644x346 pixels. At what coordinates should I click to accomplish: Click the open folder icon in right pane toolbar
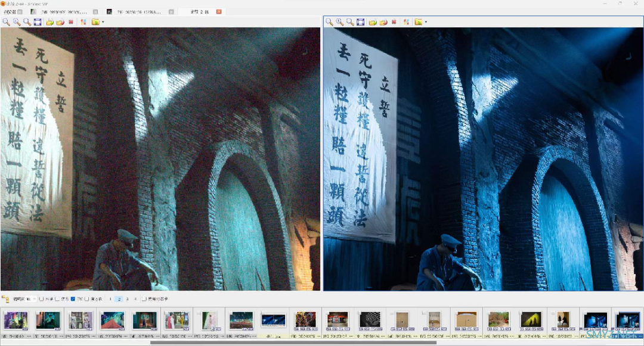point(373,22)
